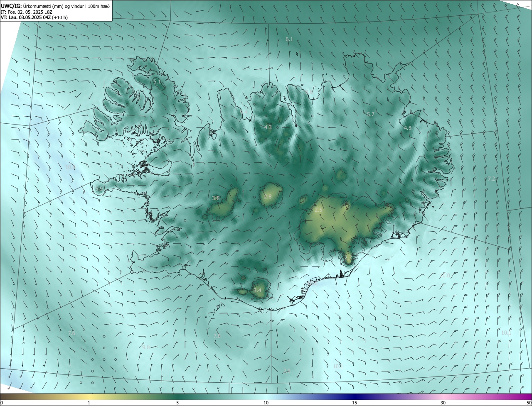
Task: Click the 4.8 value near the east coast
Action: tap(408, 128)
